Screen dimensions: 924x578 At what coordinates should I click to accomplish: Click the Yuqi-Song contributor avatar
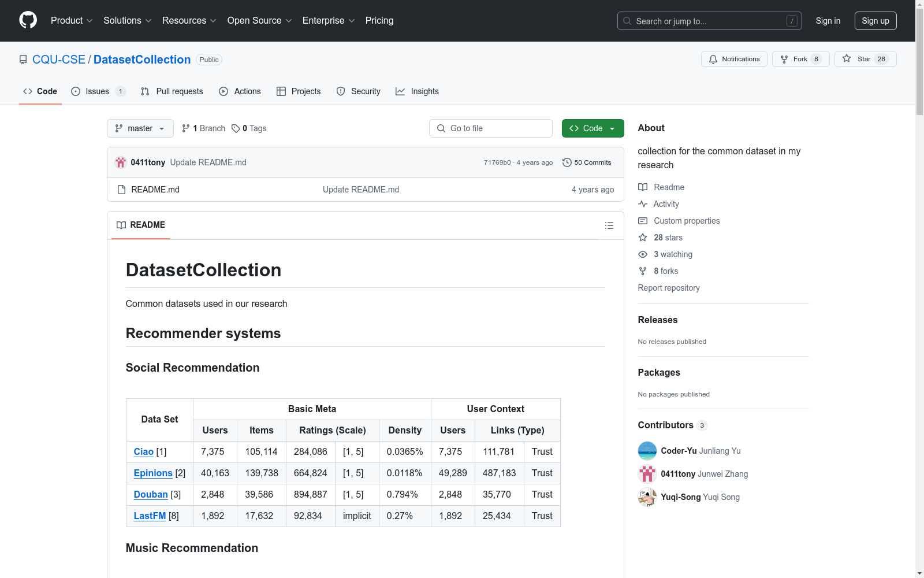[647, 497]
